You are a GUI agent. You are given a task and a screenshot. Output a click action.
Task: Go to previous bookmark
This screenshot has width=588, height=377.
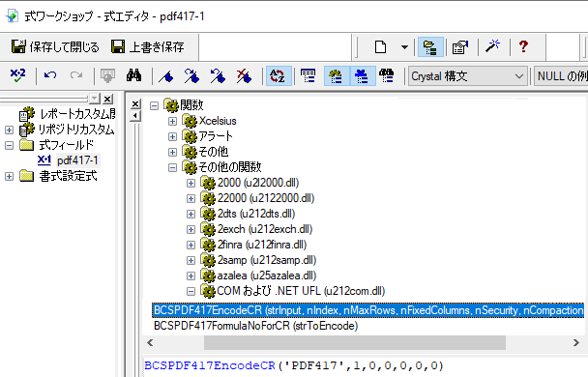[218, 76]
